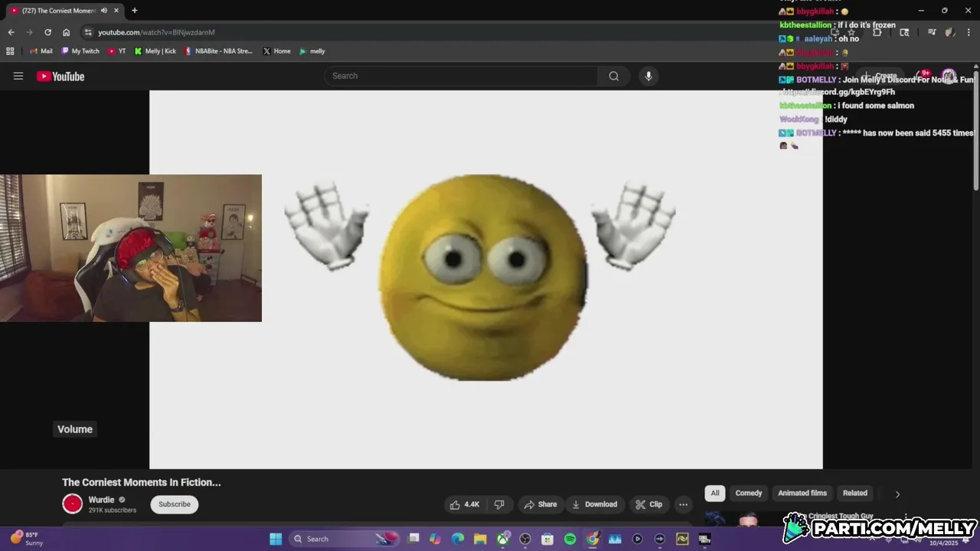Open the Mail bookmark

(41, 51)
